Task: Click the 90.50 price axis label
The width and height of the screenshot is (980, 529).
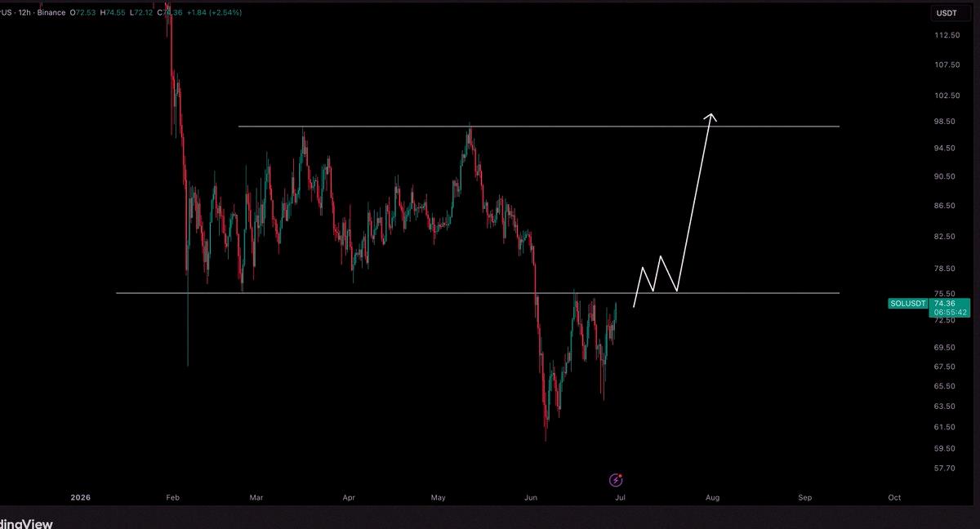Action: [x=944, y=177]
